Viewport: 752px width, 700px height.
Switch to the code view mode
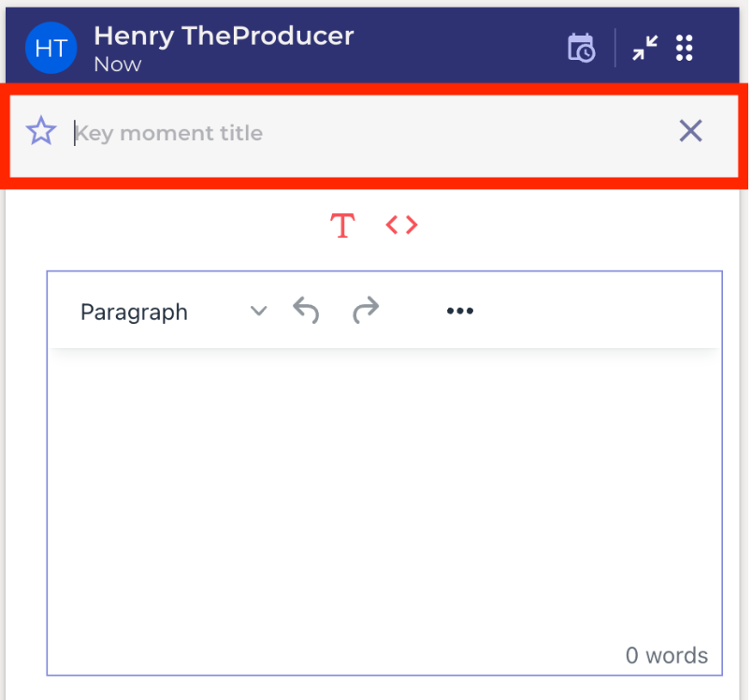(x=402, y=225)
